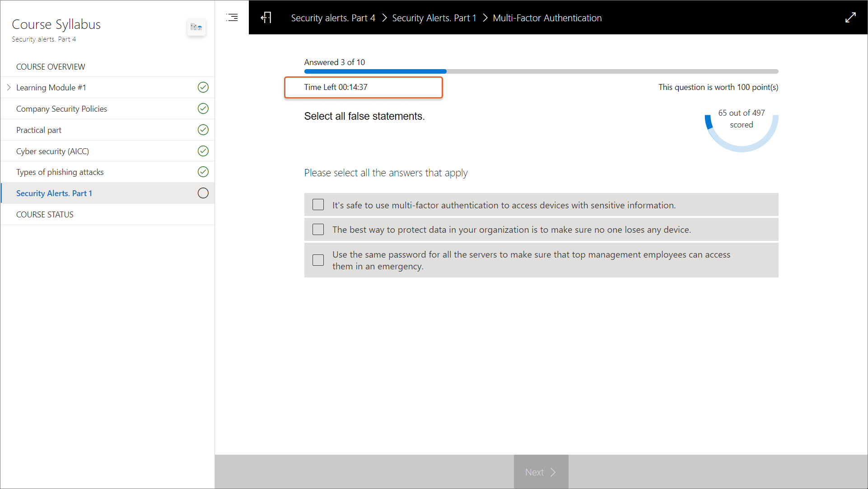Click the Company Security Policies completed checkmark
Image resolution: width=868 pixels, height=489 pixels.
[x=203, y=108]
